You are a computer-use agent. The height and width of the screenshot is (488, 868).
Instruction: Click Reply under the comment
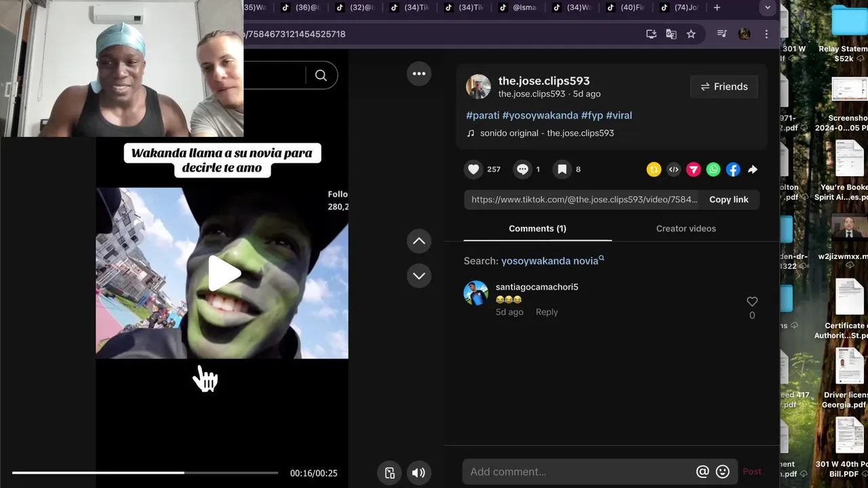coord(547,312)
